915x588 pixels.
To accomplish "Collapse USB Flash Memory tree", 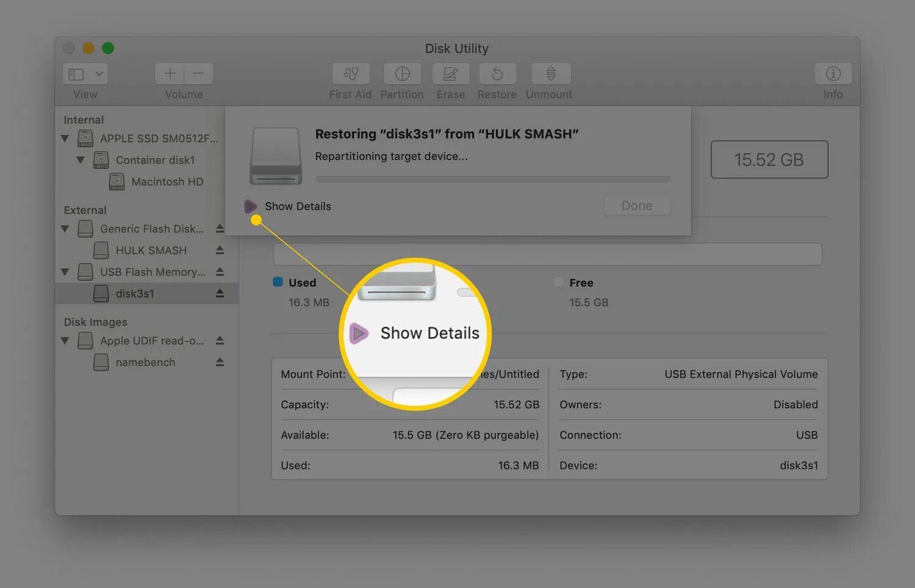I will 65,272.
